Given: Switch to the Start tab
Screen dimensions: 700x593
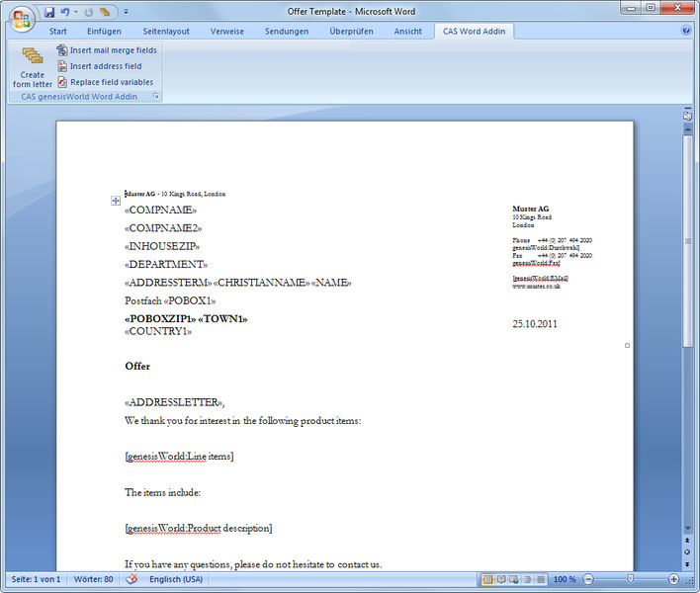Looking at the screenshot, I should [x=58, y=32].
